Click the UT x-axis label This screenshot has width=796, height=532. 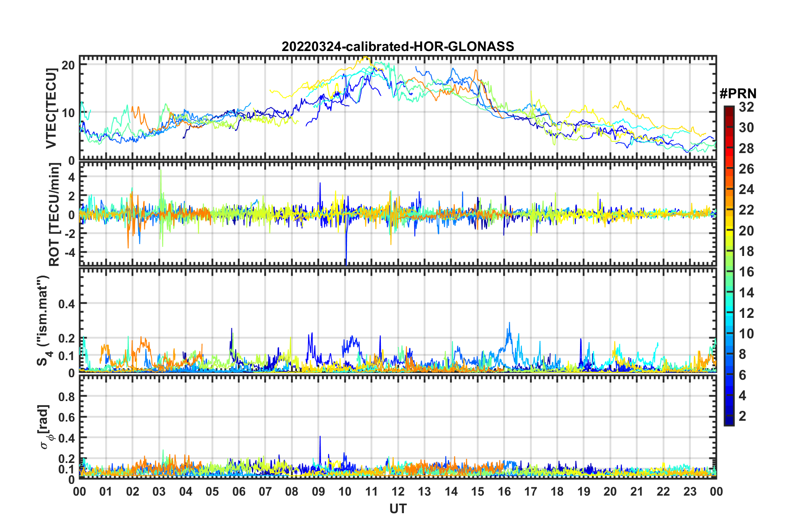398,509
